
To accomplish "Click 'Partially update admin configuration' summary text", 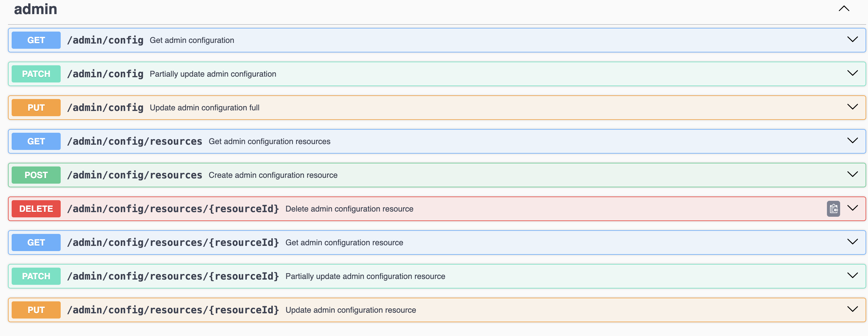I will coord(213,74).
